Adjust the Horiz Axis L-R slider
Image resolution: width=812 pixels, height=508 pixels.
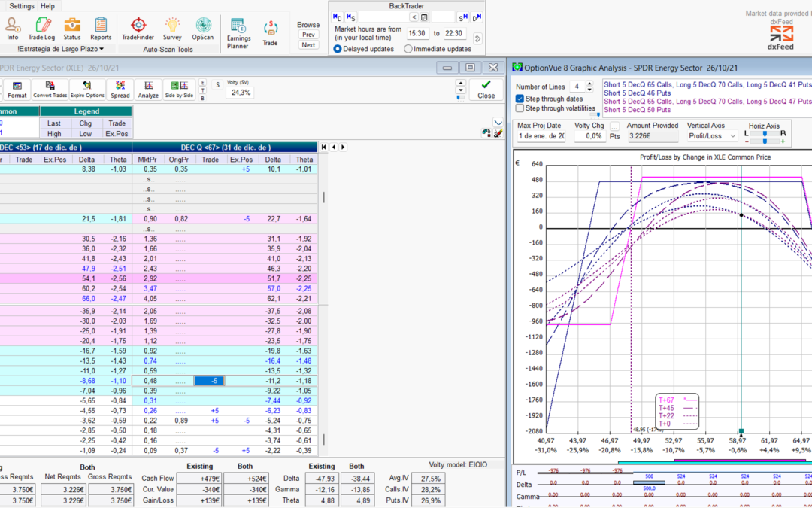tap(765, 134)
